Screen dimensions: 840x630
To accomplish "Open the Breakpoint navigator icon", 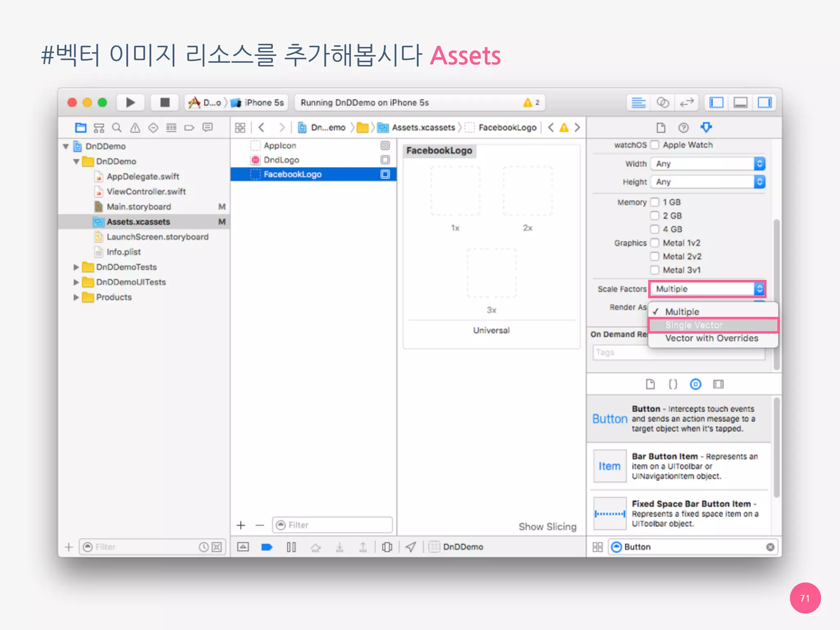I will coord(189,128).
